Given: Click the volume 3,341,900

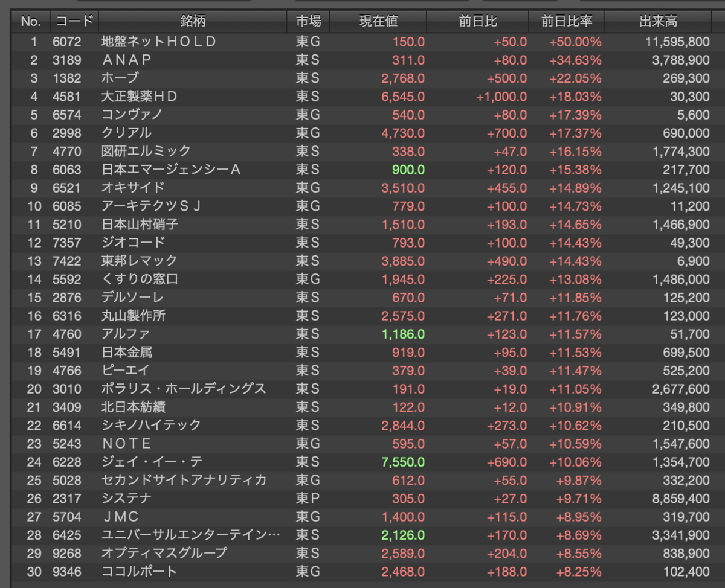Looking at the screenshot, I should coord(681,535).
